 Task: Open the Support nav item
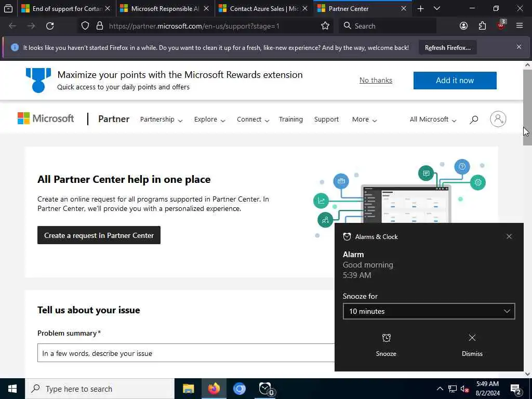coord(326,119)
